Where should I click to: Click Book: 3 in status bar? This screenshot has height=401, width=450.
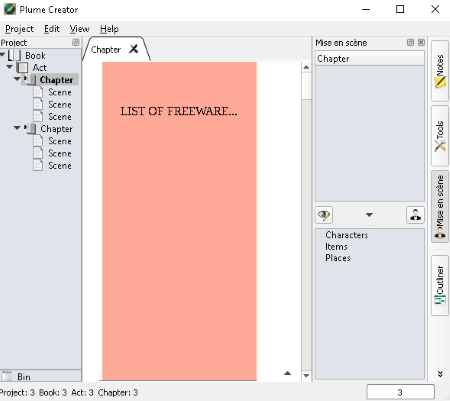click(53, 393)
